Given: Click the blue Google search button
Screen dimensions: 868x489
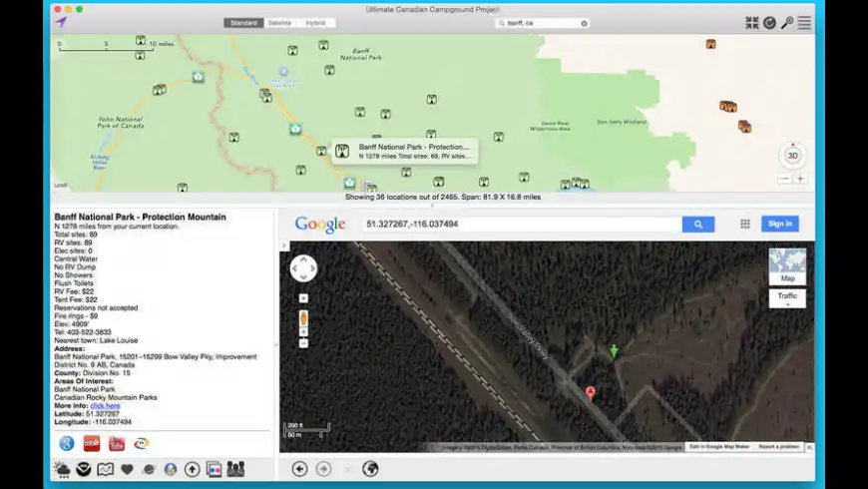Looking at the screenshot, I should (x=698, y=225).
